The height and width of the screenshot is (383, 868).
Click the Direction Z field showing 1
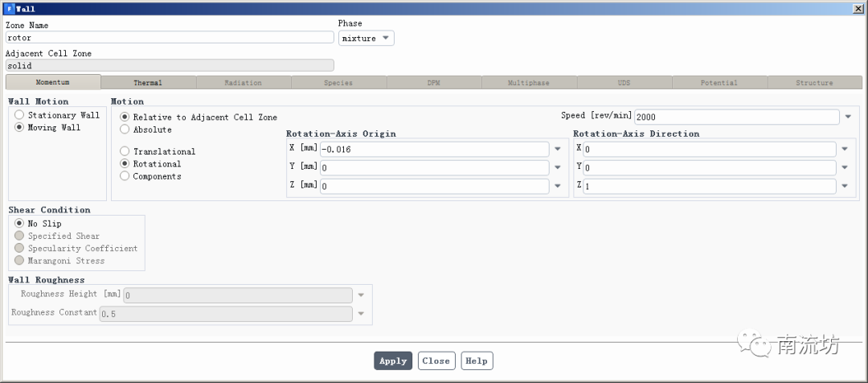click(710, 186)
